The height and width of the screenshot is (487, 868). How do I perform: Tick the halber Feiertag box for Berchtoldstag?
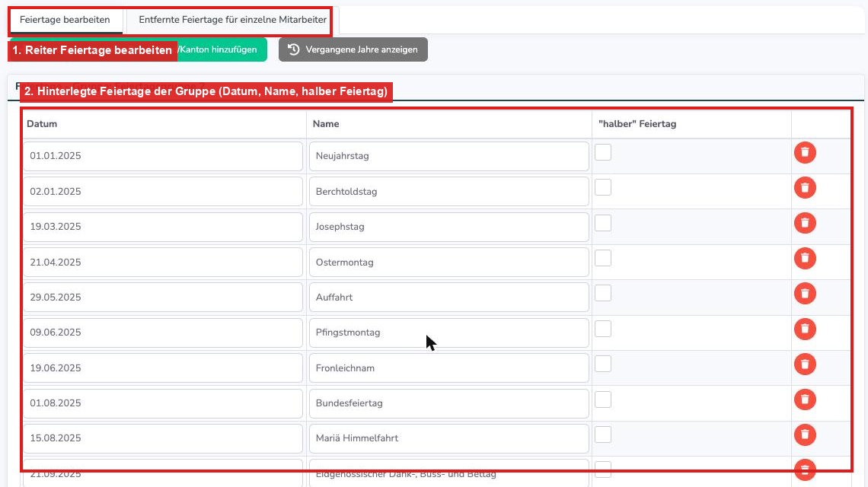(x=603, y=188)
